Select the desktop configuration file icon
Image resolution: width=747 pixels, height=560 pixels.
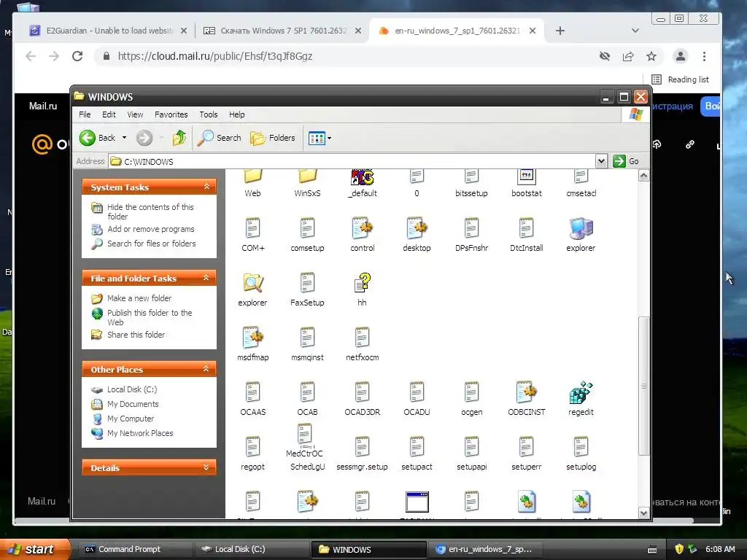[417, 228]
